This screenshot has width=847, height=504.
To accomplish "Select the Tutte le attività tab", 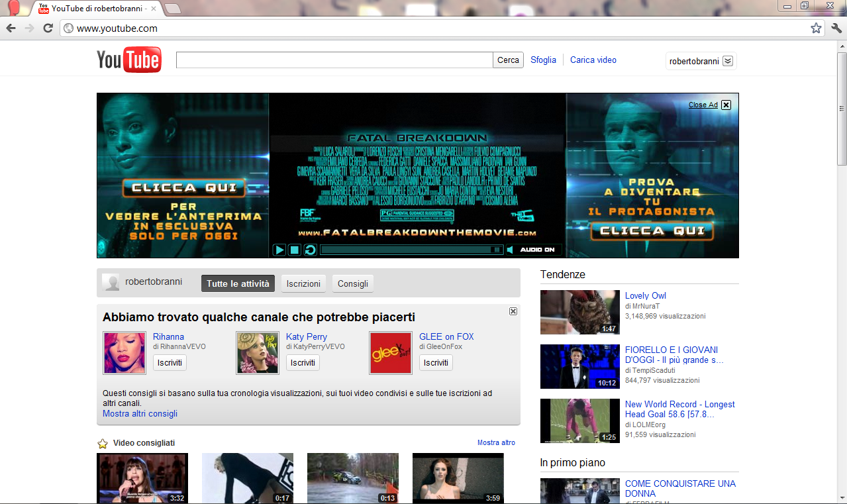I will (238, 283).
